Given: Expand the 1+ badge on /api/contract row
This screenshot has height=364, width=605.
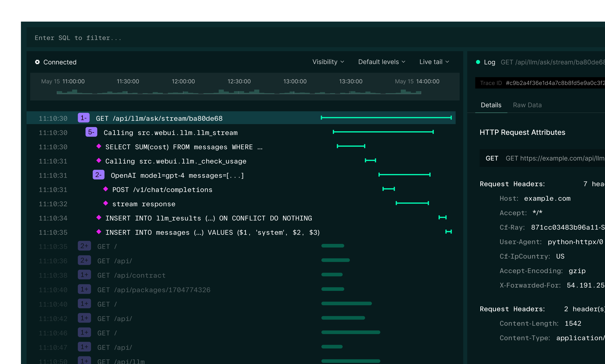Looking at the screenshot, I should [84, 275].
